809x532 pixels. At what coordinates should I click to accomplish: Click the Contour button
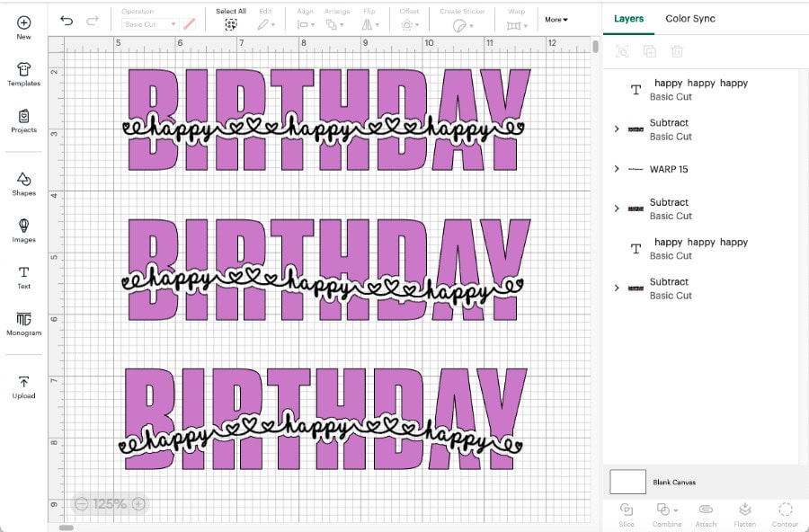click(x=785, y=514)
